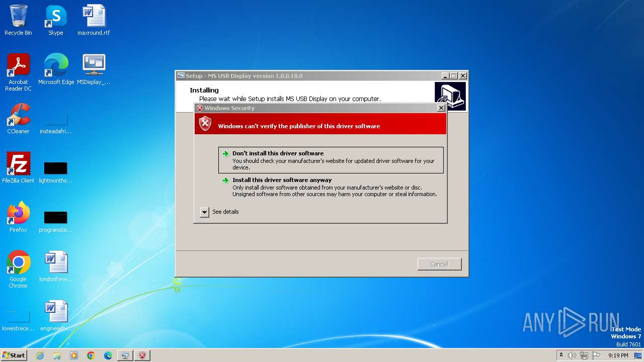644x362 pixels.
Task: Open the londonforw Word document
Action: [55, 266]
